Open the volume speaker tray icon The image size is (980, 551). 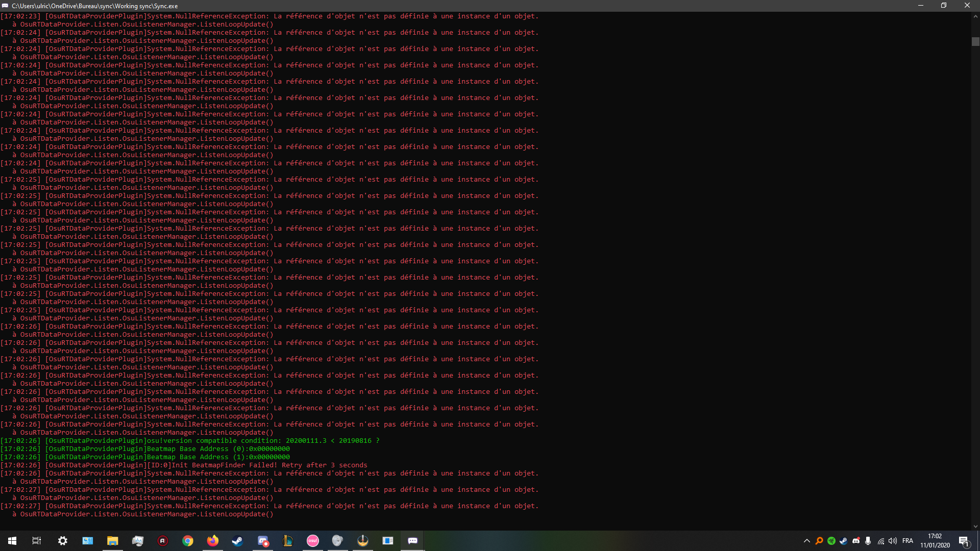coord(893,541)
